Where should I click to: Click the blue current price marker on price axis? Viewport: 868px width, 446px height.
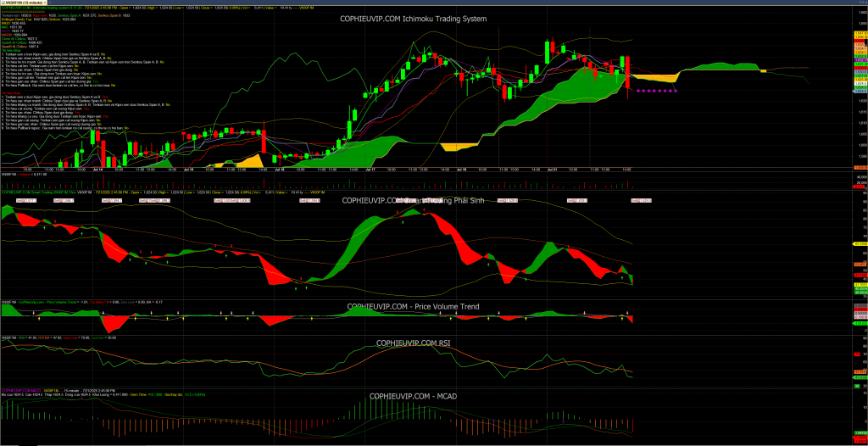pyautogui.click(x=861, y=91)
